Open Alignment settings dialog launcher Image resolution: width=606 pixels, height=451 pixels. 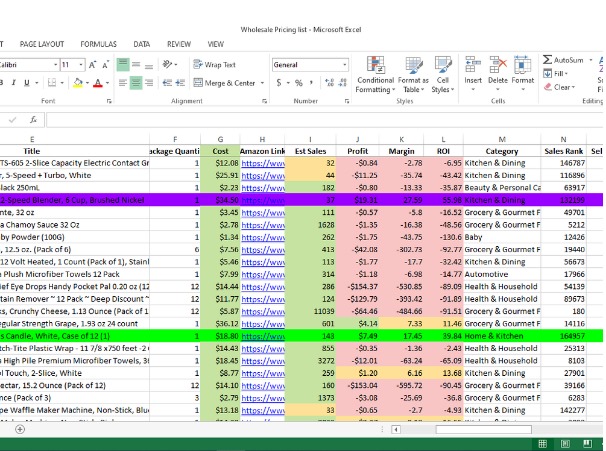click(x=264, y=101)
